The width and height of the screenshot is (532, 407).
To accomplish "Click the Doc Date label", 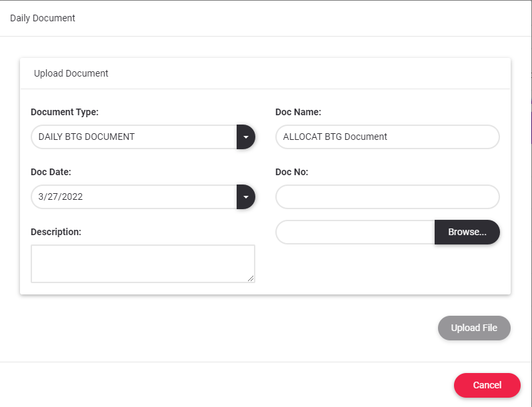I will point(51,172).
